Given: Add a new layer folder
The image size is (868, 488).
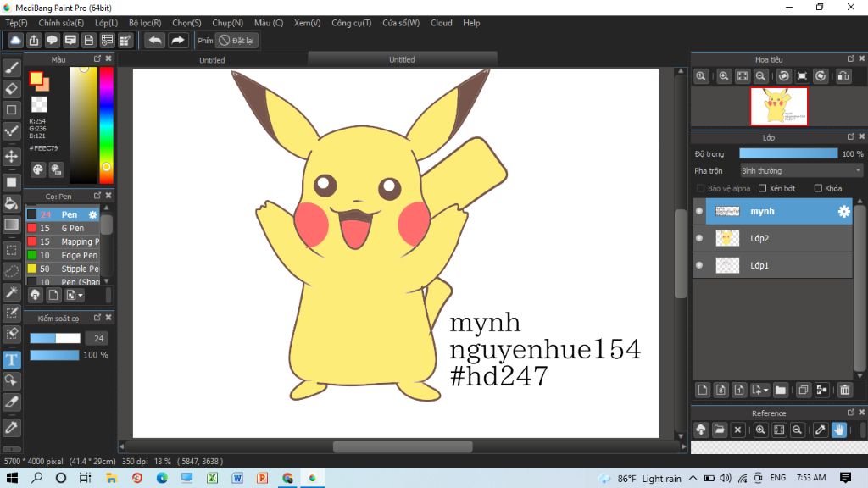Looking at the screenshot, I should click(x=781, y=390).
